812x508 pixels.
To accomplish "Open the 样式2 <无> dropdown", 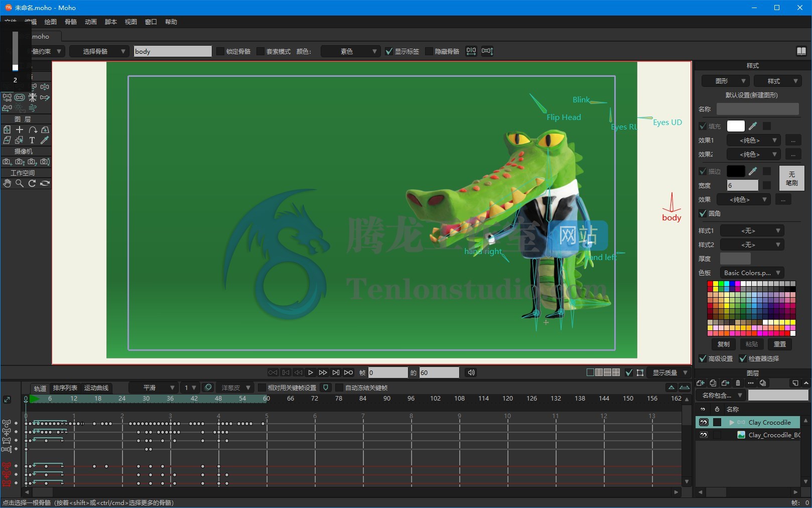I will point(752,244).
